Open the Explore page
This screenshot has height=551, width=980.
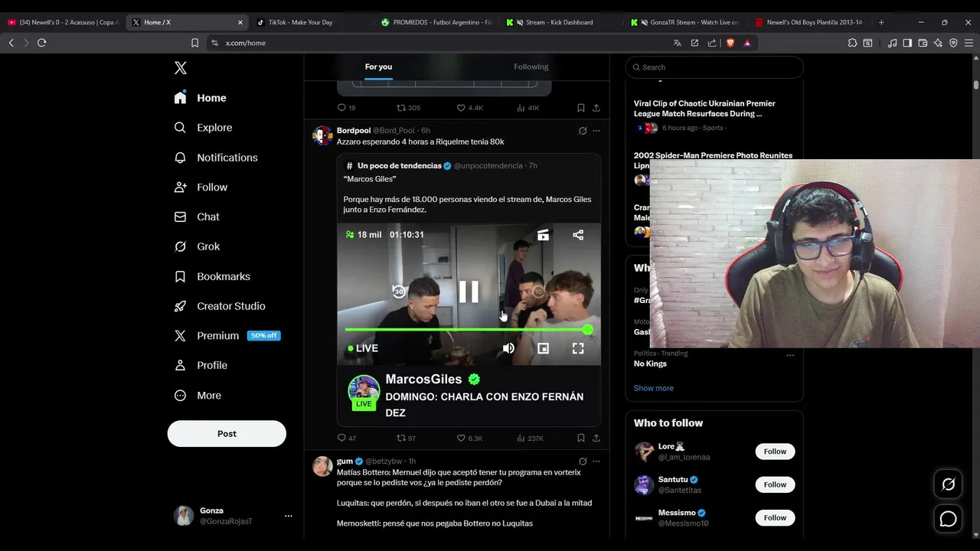(204, 128)
